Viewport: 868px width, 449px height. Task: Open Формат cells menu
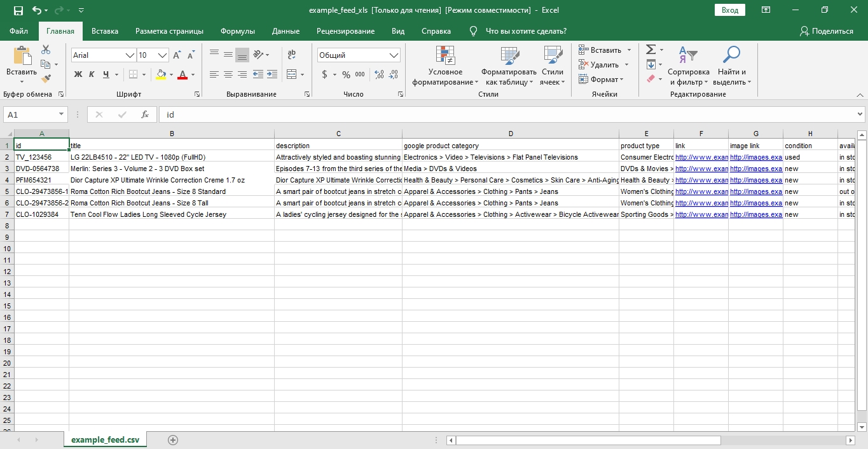click(601, 79)
